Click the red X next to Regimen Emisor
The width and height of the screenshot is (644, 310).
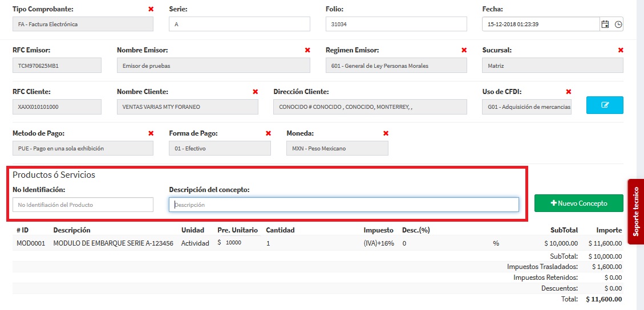464,50
